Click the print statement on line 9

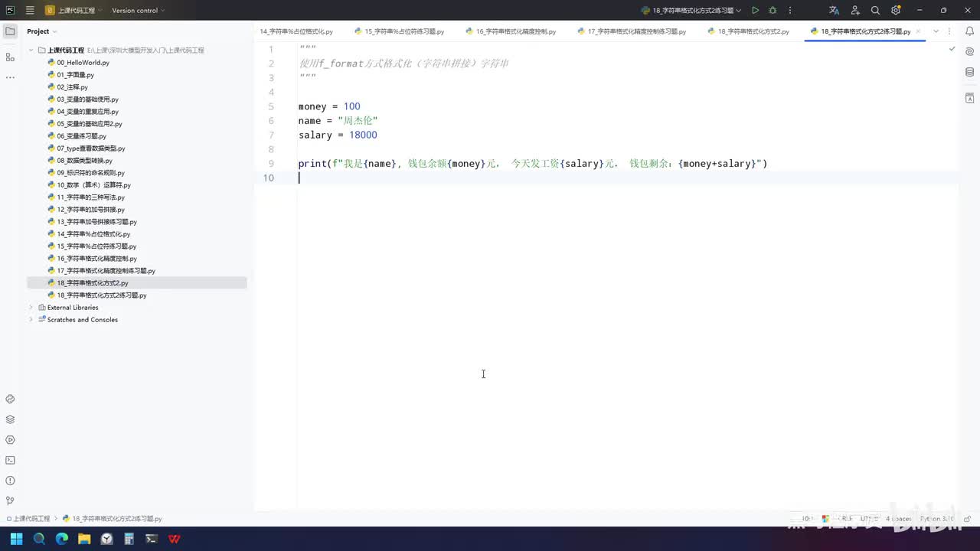(533, 164)
